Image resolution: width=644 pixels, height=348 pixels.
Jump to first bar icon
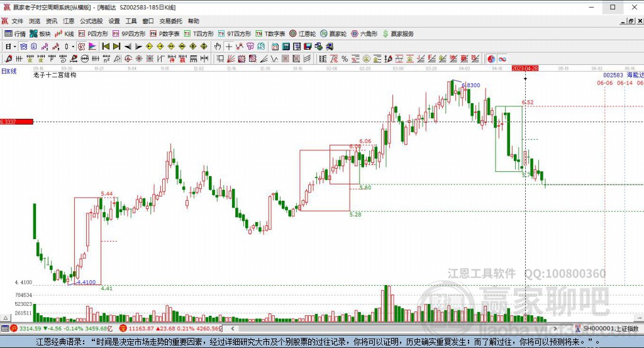click(x=106, y=47)
